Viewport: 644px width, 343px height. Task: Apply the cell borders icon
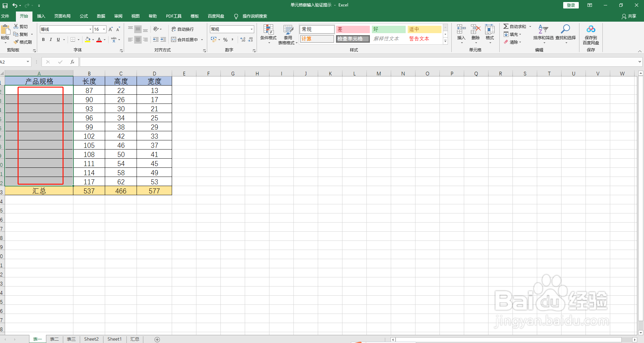tap(73, 40)
